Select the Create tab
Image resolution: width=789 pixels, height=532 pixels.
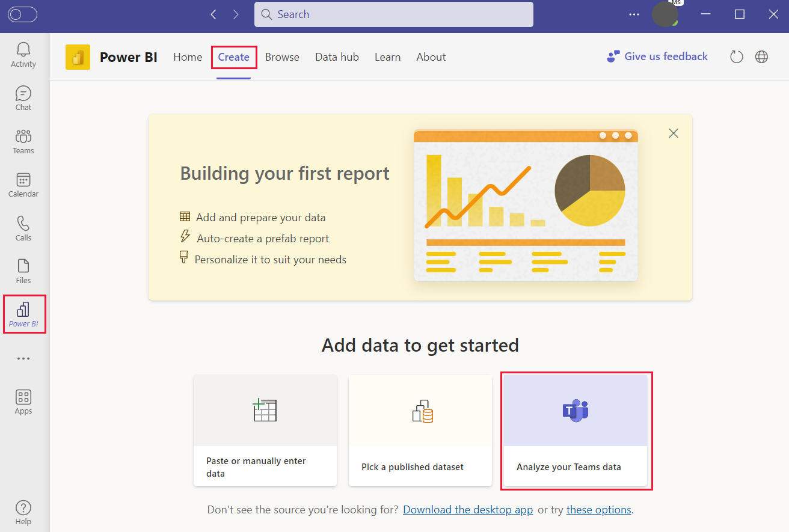[234, 57]
